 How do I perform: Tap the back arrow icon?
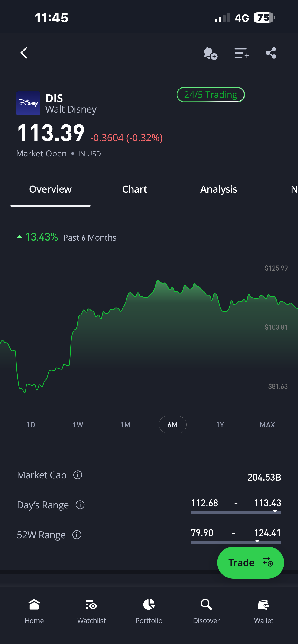[24, 53]
